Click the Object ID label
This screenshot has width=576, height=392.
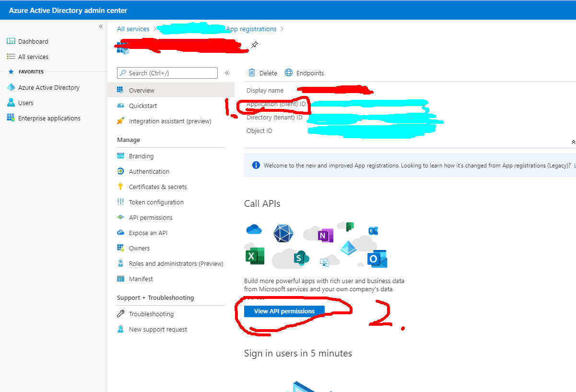(x=259, y=131)
